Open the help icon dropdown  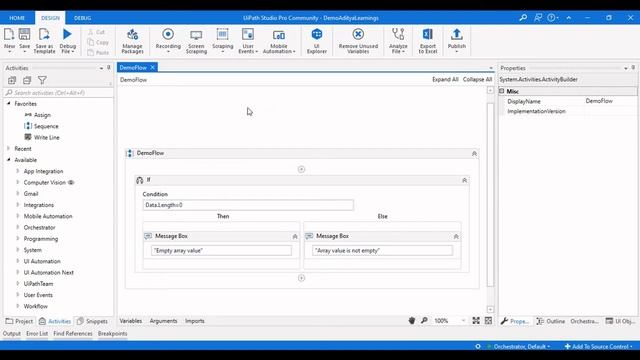(x=553, y=18)
